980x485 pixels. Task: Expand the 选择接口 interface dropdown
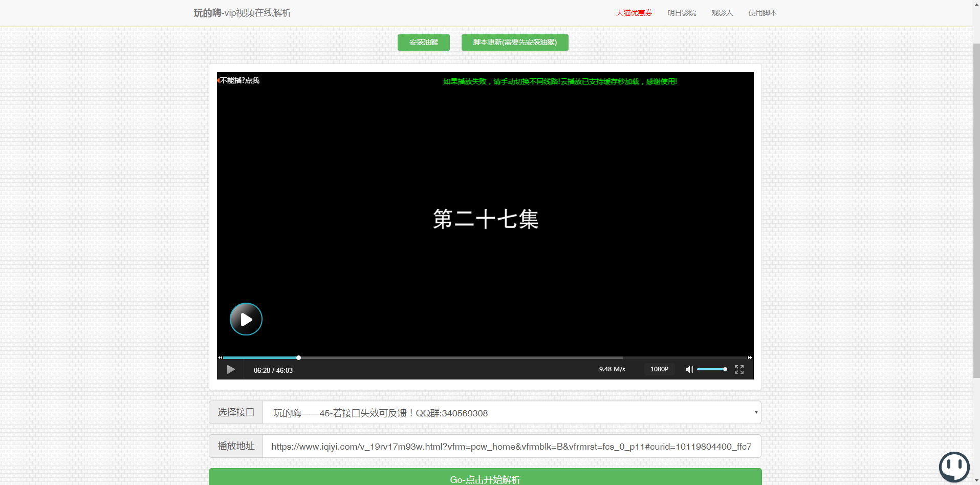coord(512,412)
